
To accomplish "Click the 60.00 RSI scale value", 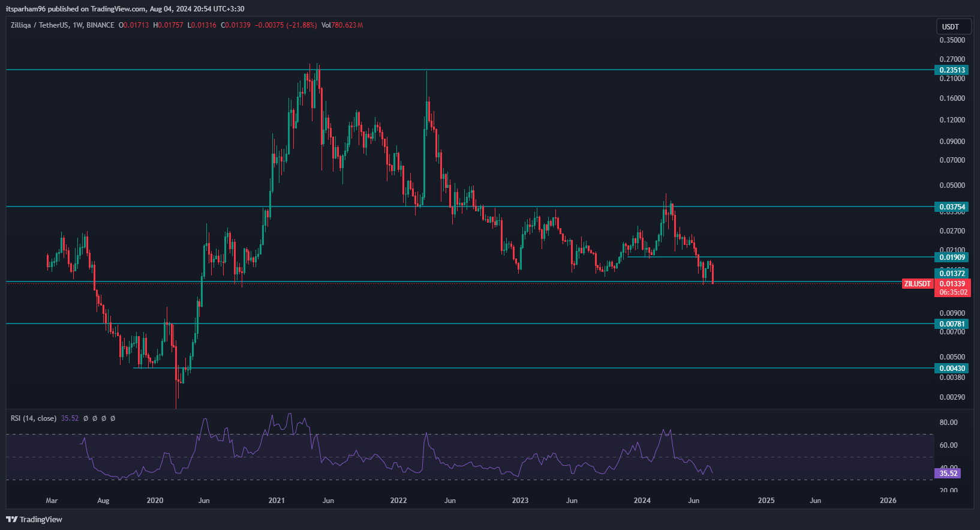I will tap(948, 445).
